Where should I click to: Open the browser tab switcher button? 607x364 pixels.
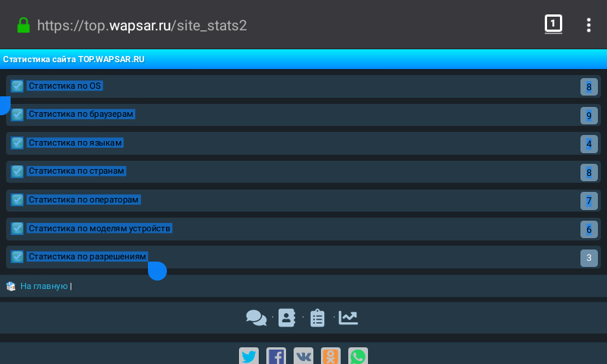coord(553,24)
